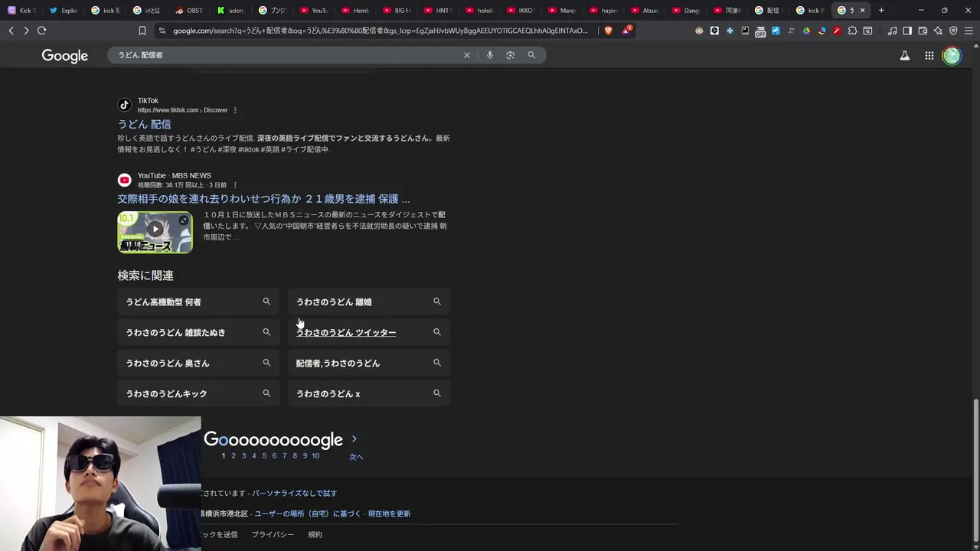Viewport: 980px width, 551px height.
Task: Start voice search with microphone icon
Action: pyautogui.click(x=490, y=55)
